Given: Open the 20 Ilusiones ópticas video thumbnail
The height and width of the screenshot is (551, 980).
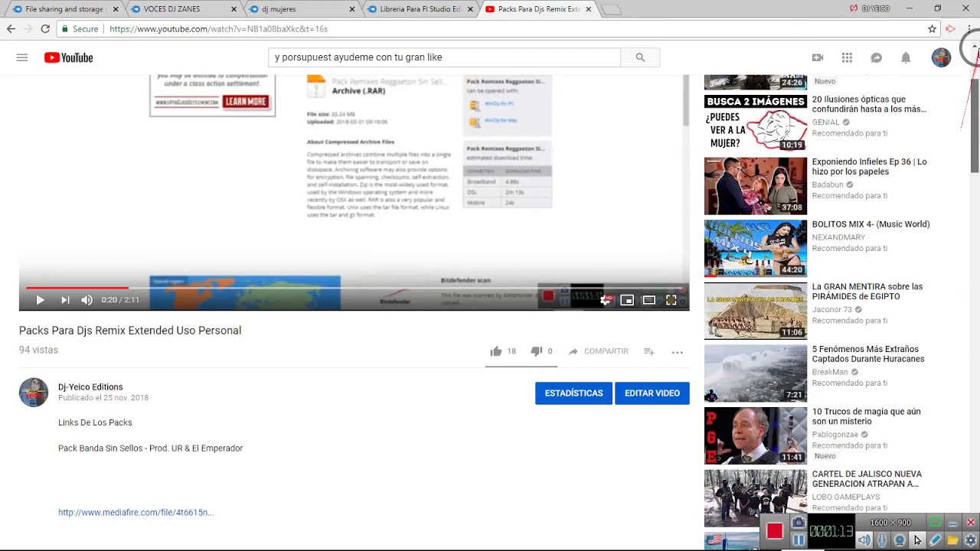Looking at the screenshot, I should tap(756, 123).
